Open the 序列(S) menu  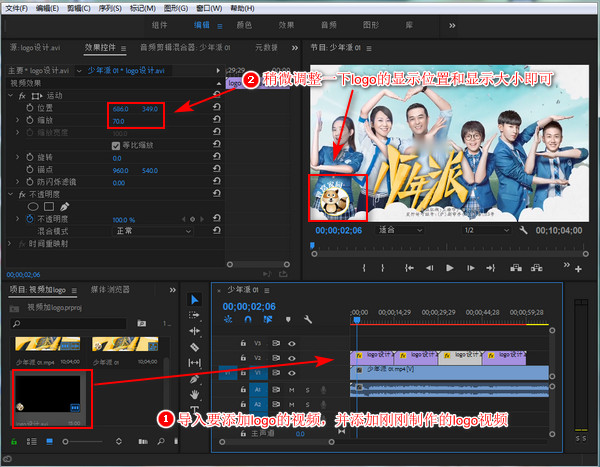pyautogui.click(x=110, y=8)
